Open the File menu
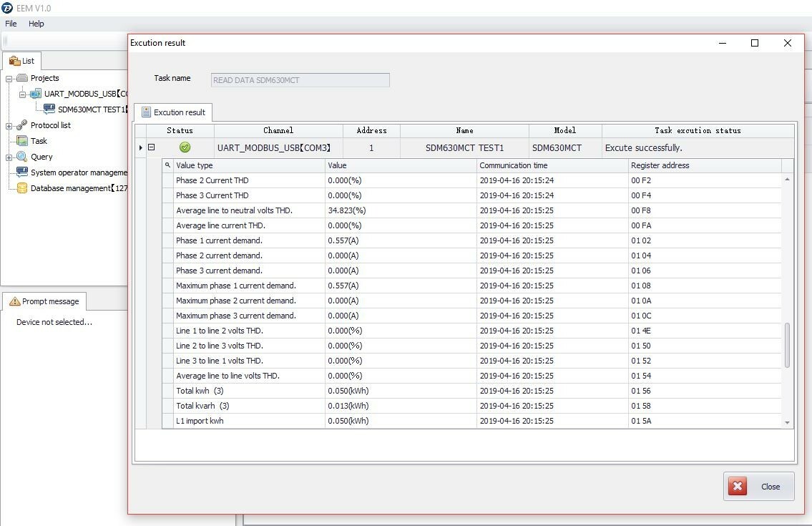Viewport: 812px width, 526px height. (11, 24)
